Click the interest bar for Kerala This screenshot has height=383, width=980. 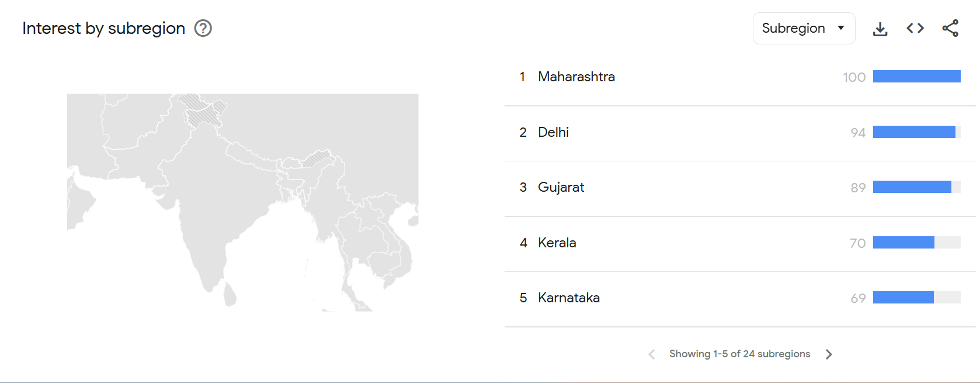tap(903, 243)
